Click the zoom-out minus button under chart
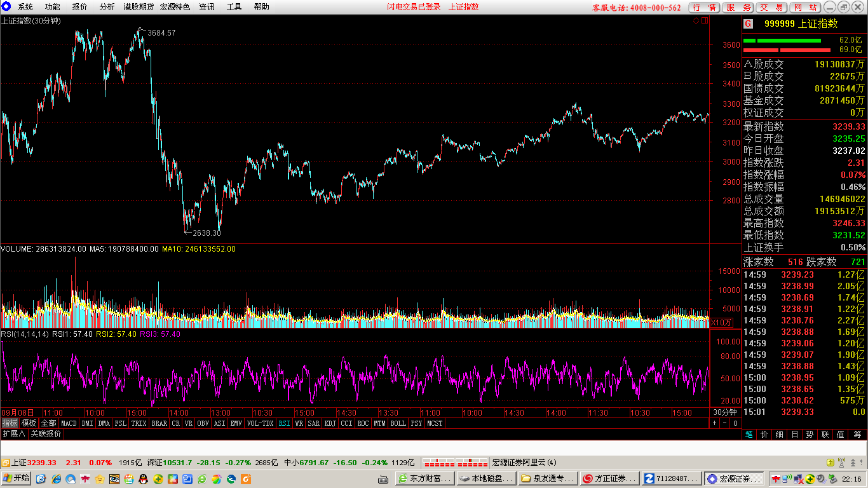The width and height of the screenshot is (868, 488). coord(725,423)
